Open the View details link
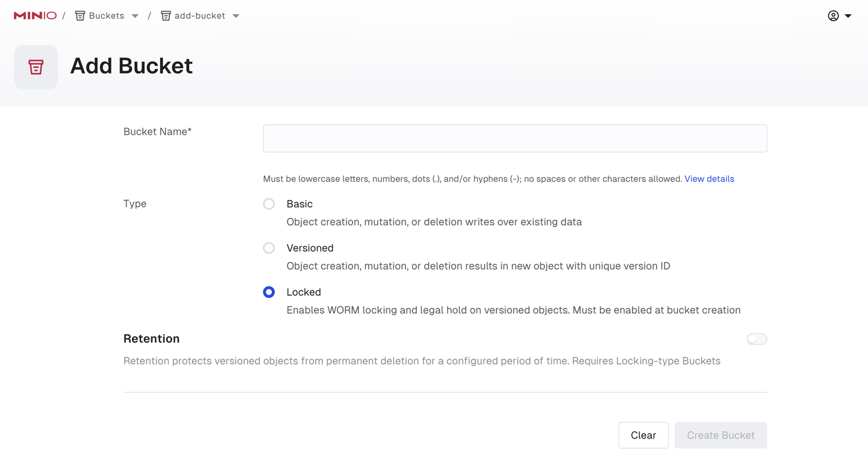Viewport: 868px width, 468px height. [x=709, y=179]
